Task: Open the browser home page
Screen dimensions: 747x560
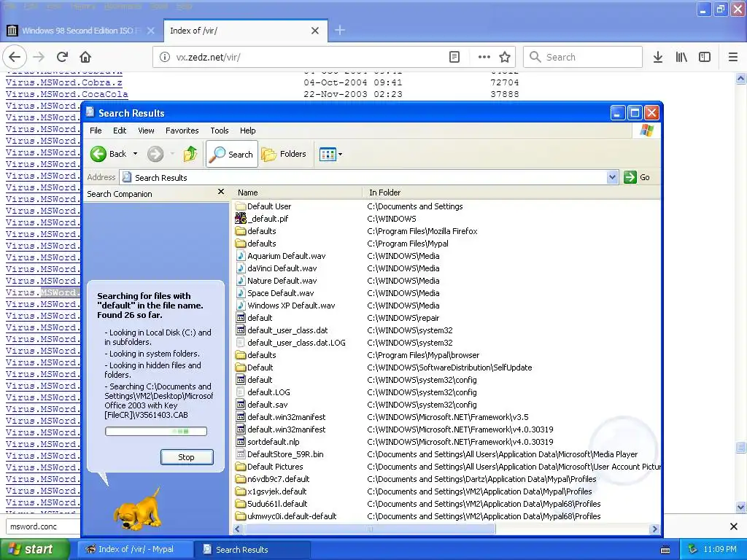Action: (x=85, y=57)
